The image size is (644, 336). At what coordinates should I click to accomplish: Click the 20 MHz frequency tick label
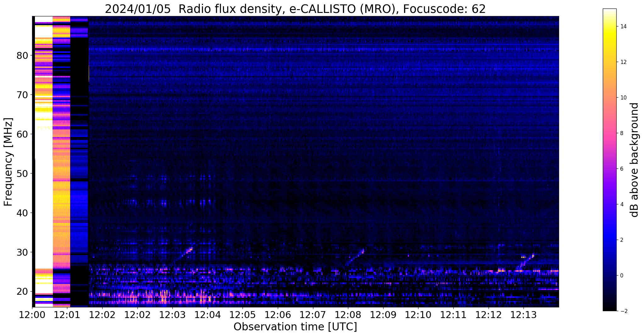[22, 292]
